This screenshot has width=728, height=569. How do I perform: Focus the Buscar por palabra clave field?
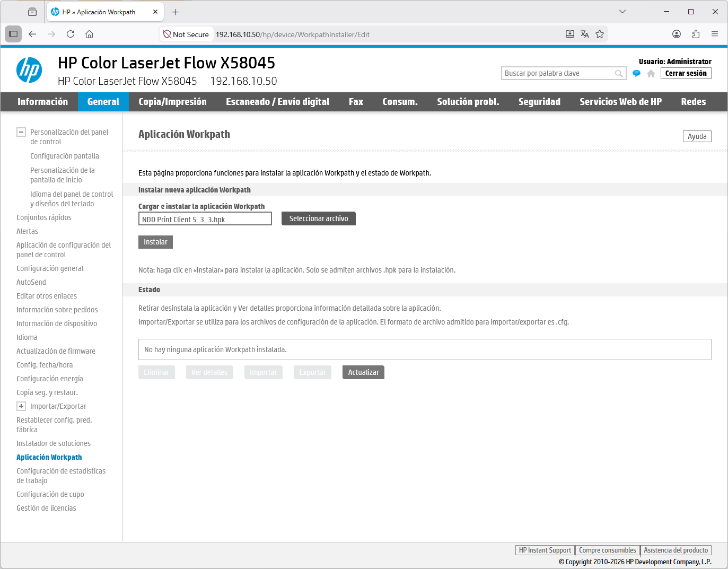click(558, 73)
